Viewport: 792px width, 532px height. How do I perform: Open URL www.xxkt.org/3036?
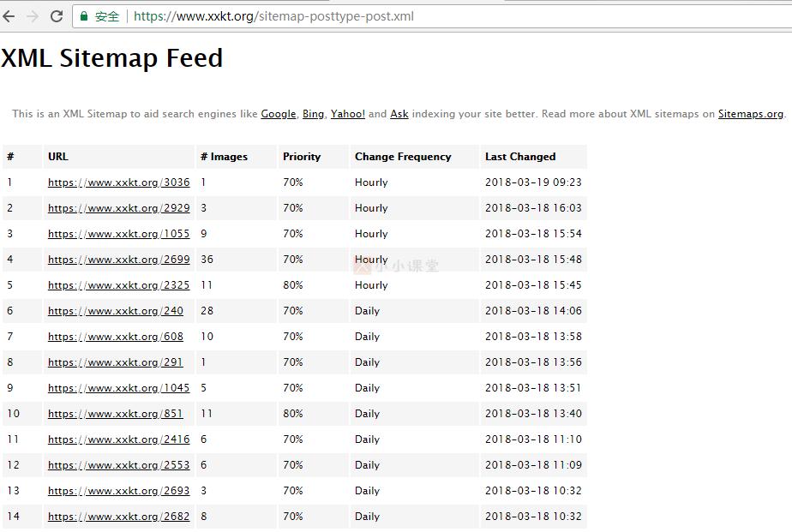click(119, 182)
